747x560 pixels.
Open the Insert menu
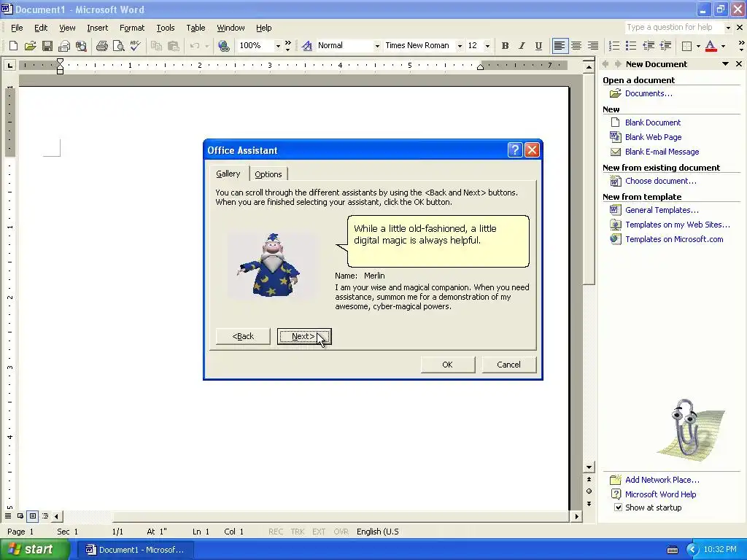tap(97, 28)
